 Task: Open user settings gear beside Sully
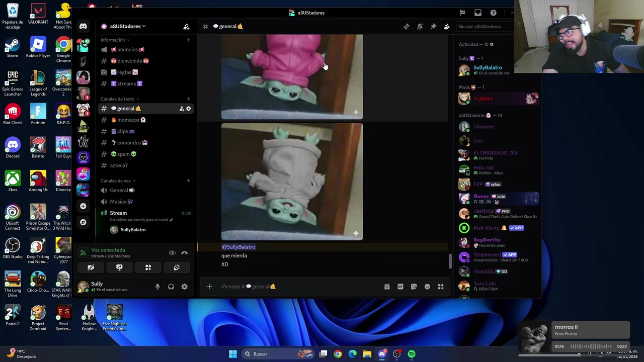pyautogui.click(x=185, y=287)
